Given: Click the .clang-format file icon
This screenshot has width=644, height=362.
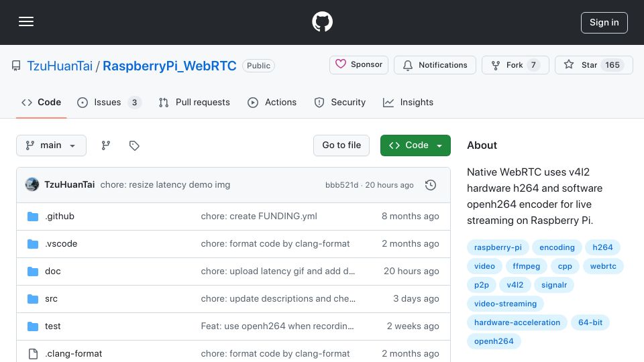Looking at the screenshot, I should (33, 354).
